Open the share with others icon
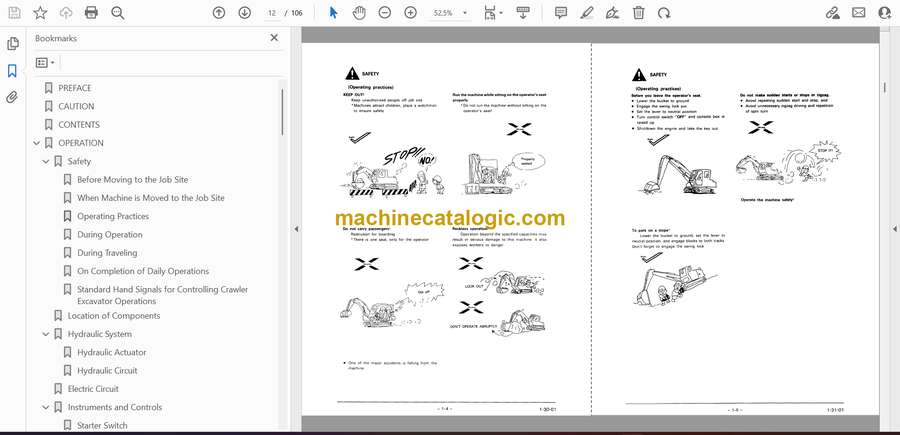Image resolution: width=900 pixels, height=435 pixels. (885, 13)
